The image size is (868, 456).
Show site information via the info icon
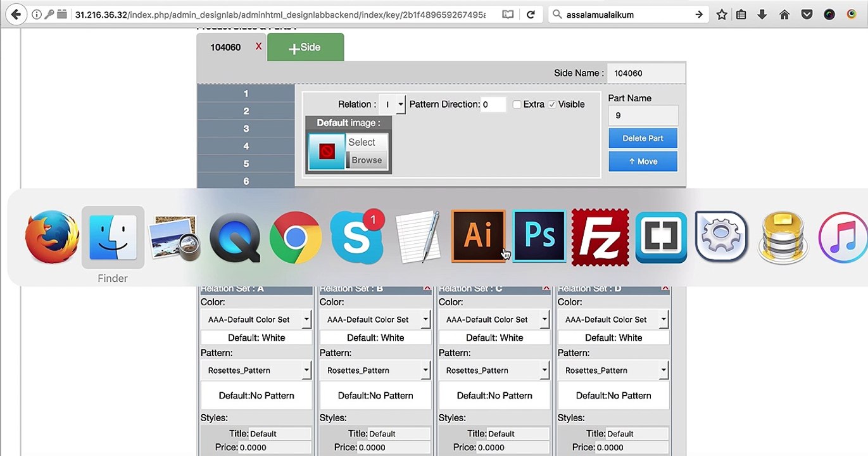36,15
